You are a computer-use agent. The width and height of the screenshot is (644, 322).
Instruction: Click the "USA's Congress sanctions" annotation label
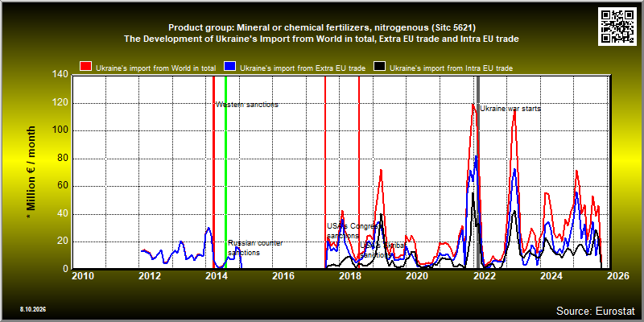(354, 231)
